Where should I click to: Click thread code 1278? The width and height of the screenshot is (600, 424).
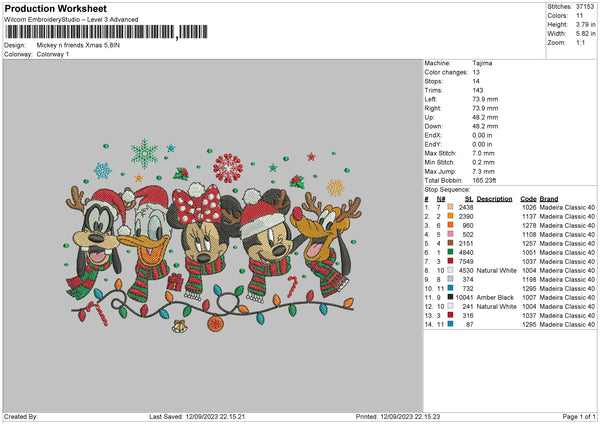[x=529, y=225]
